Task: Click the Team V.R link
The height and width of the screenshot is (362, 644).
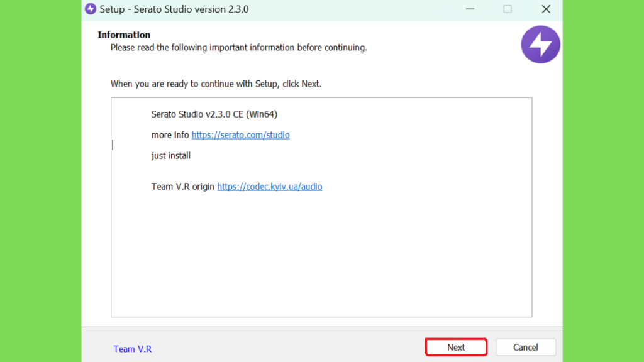Action: tap(132, 349)
